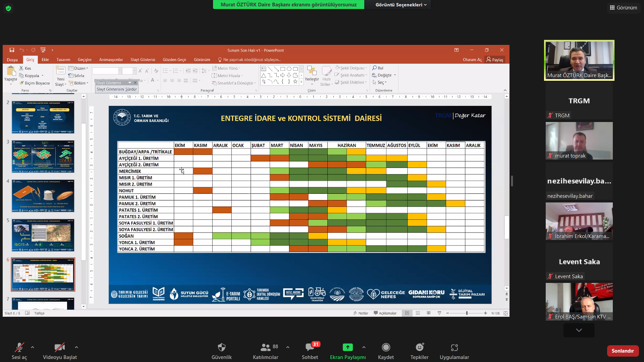Turn on camera with Videoyu Başlat
Image resolution: width=644 pixels, height=362 pixels.
pos(59,347)
